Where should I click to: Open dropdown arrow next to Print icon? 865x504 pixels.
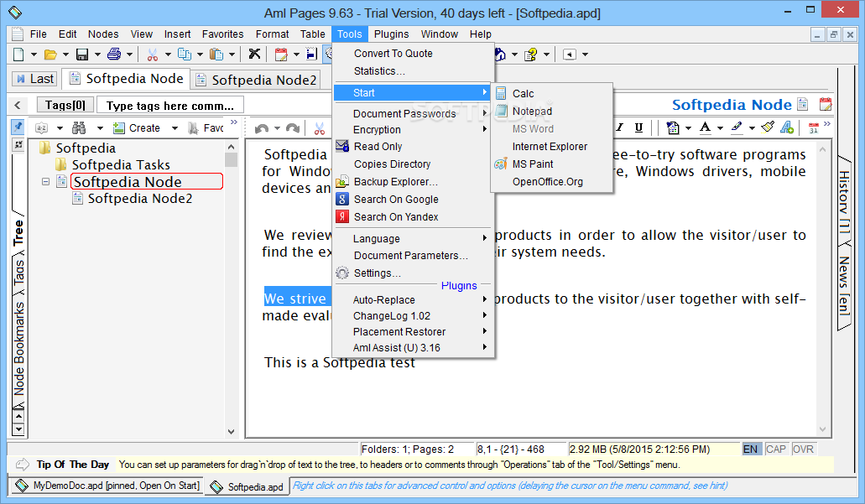click(x=130, y=54)
